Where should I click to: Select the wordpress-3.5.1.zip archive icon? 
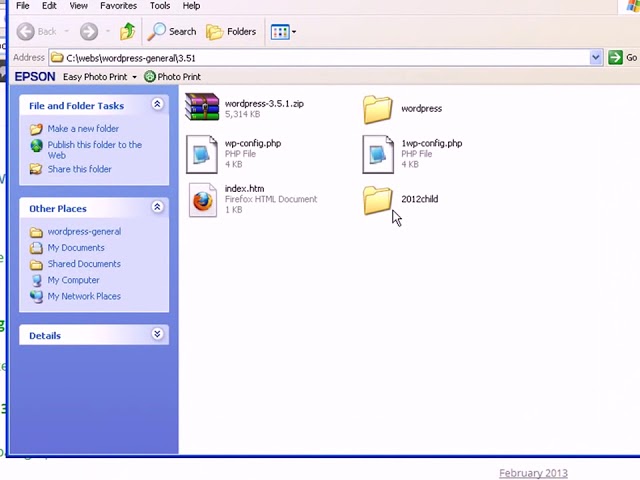202,107
